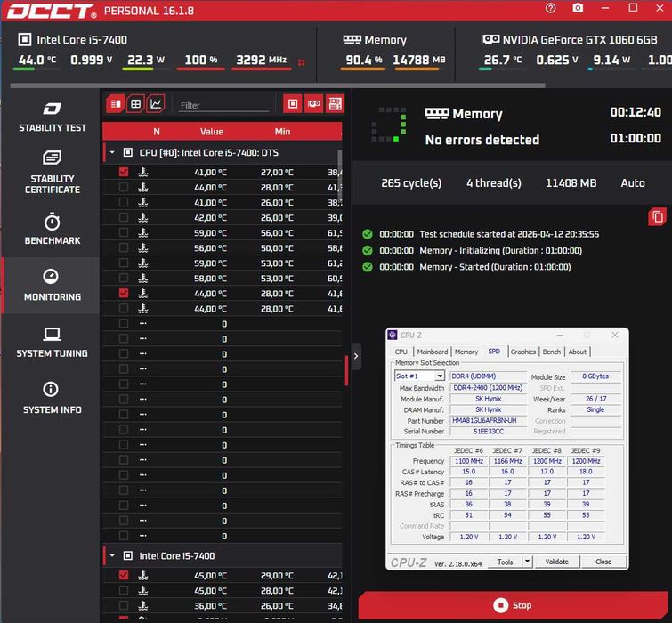This screenshot has width=672, height=623.
Task: Open the Stability Certificate section
Action: (52, 173)
